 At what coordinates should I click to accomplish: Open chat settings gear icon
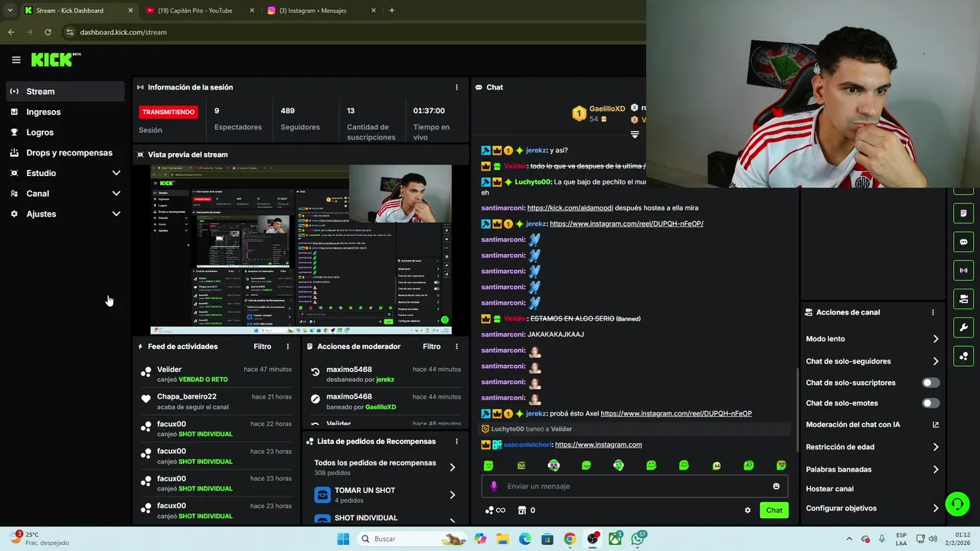click(x=747, y=510)
